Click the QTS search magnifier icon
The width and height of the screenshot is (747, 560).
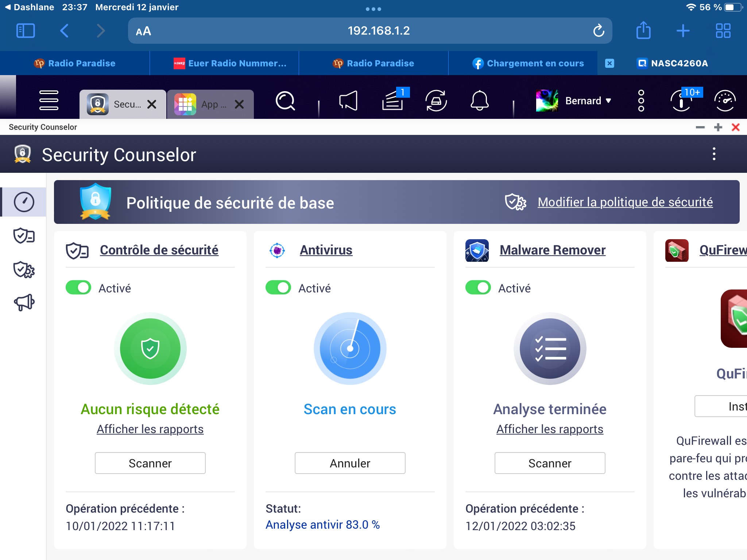point(285,100)
